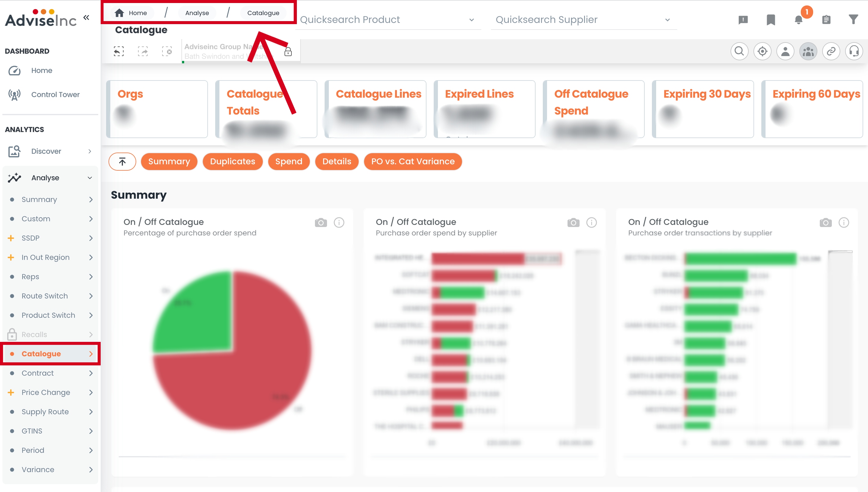The height and width of the screenshot is (492, 868).
Task: Click the step back selection icon
Action: click(118, 51)
